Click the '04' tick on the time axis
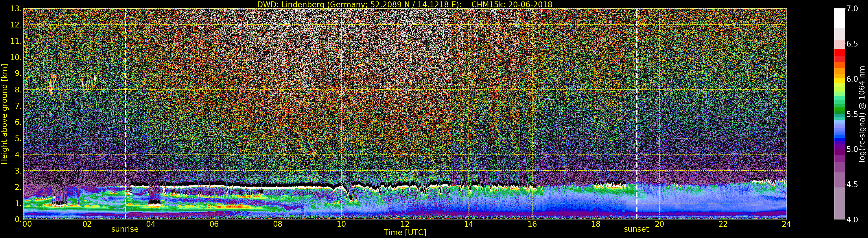The image size is (868, 238). click(151, 224)
